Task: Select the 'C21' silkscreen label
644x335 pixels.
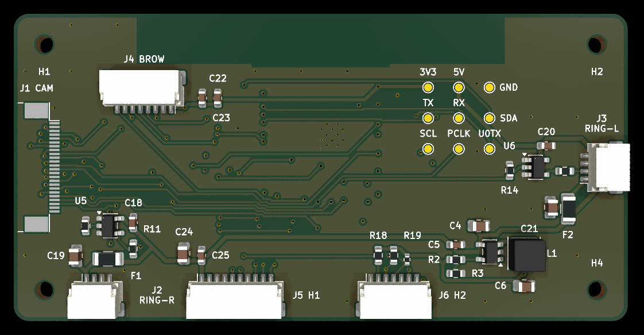Action: click(529, 229)
